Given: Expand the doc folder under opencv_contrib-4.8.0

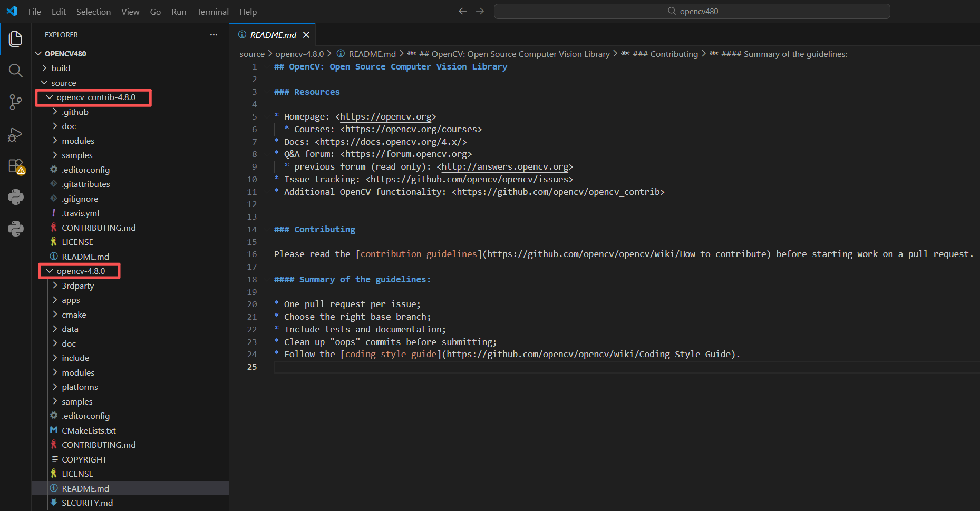Looking at the screenshot, I should 130,126.
